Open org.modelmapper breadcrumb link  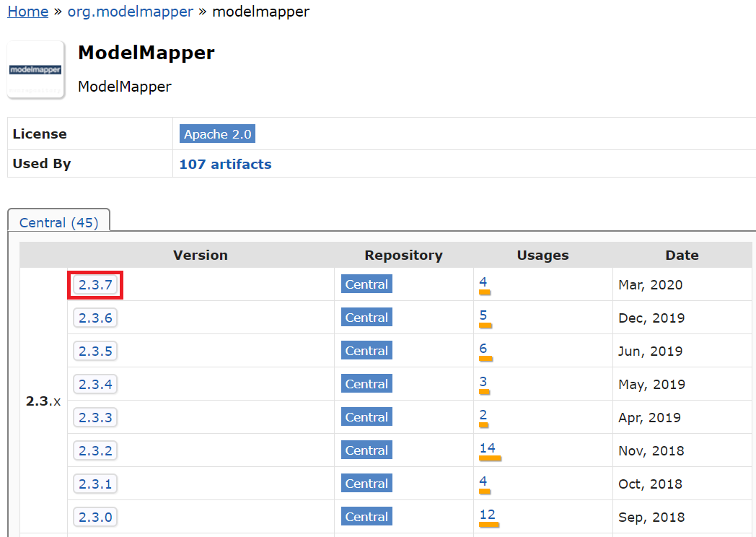pyautogui.click(x=130, y=12)
